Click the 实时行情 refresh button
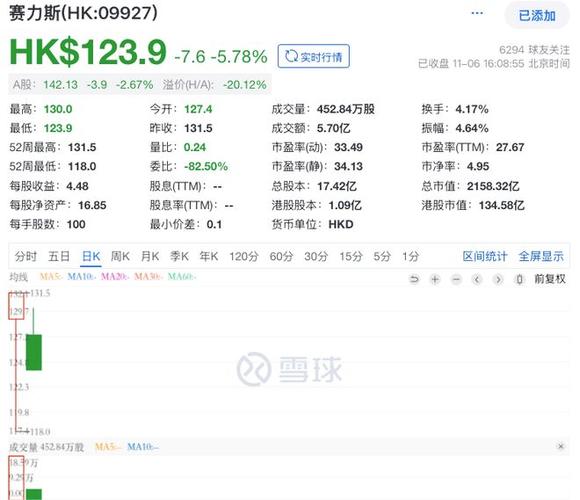 [x=313, y=57]
